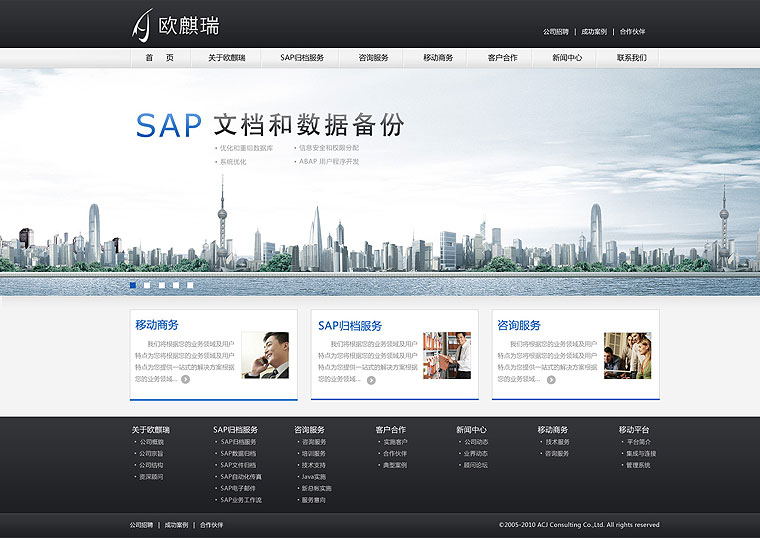Click businessman on phone thumbnail
The height and width of the screenshot is (538, 760).
tap(265, 355)
